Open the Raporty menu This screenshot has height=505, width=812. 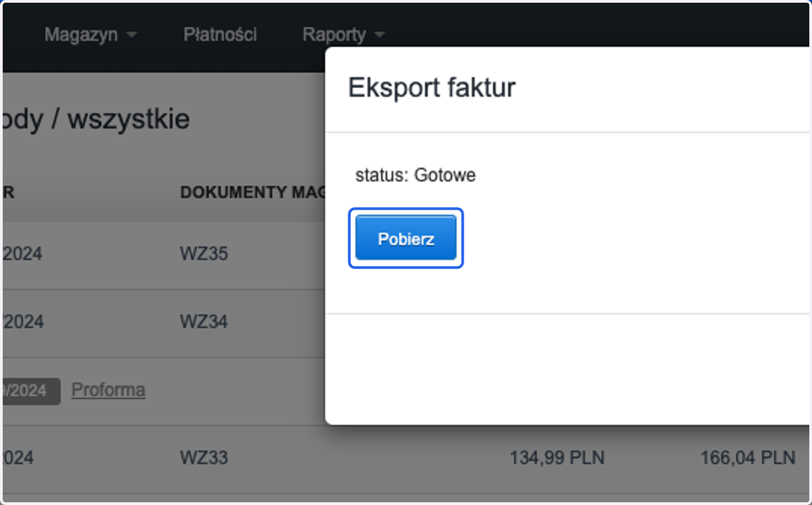tap(343, 35)
